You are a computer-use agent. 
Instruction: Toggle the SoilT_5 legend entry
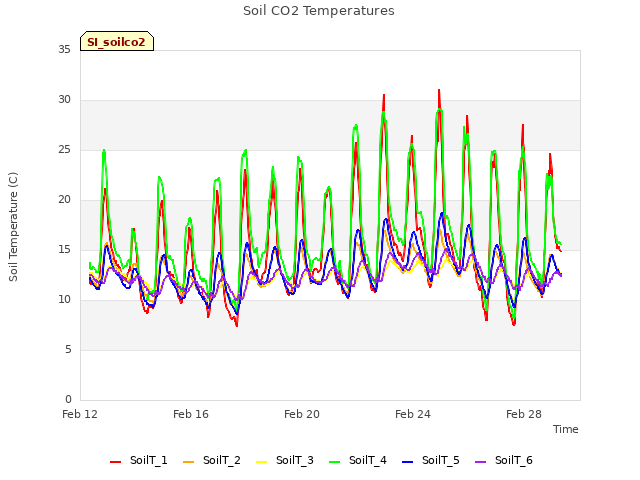click(431, 460)
